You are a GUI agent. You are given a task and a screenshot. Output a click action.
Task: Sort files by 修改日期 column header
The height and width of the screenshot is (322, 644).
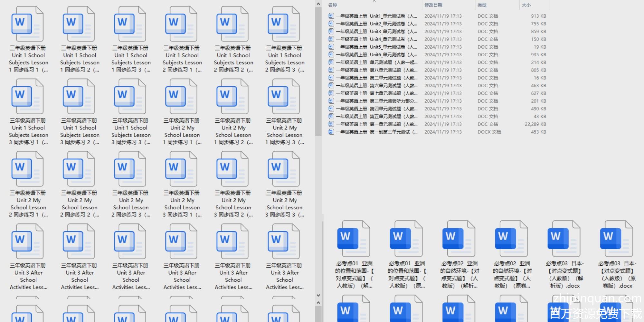tap(433, 5)
